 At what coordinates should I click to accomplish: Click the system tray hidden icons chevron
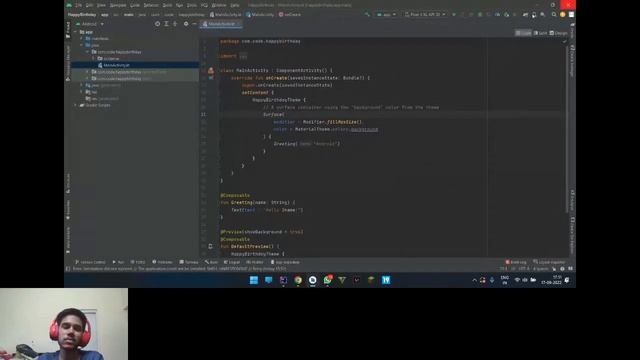(x=474, y=280)
